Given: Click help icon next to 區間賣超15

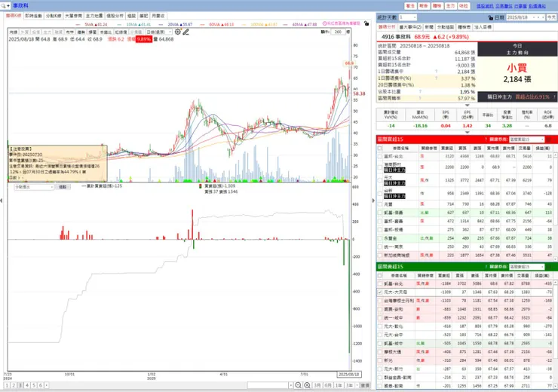Looking at the screenshot, I should point(486,266).
